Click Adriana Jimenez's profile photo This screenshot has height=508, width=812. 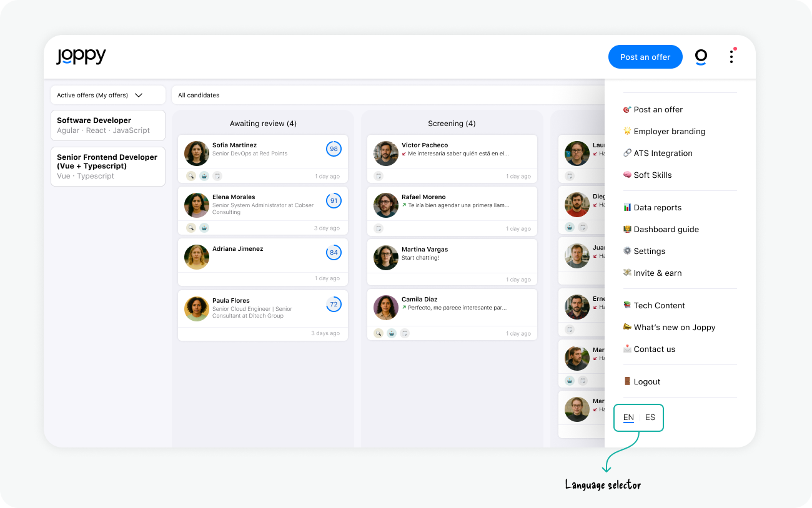[x=197, y=256]
